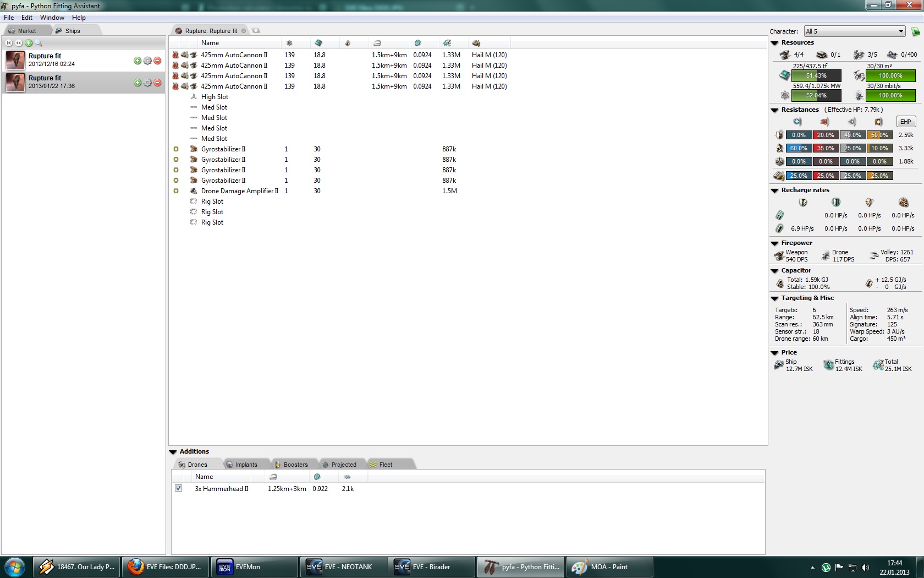Click the rewind-one-level icon in ship browser

(19, 43)
